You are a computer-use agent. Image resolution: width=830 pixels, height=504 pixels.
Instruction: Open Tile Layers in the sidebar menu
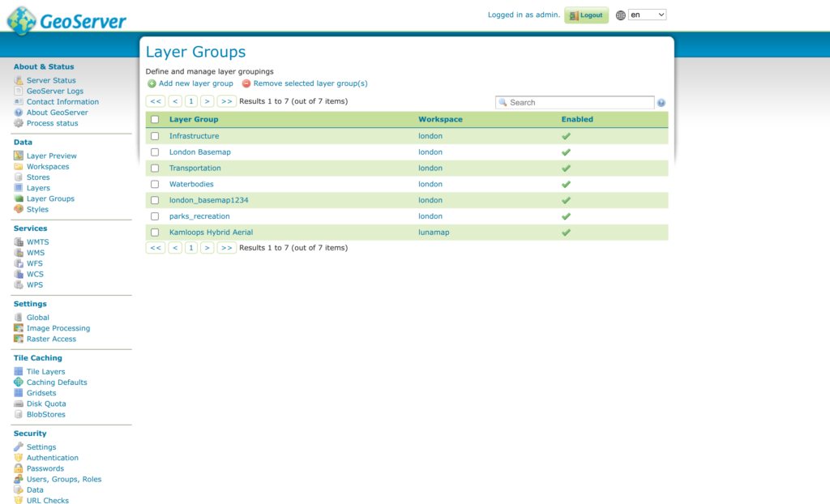click(45, 371)
